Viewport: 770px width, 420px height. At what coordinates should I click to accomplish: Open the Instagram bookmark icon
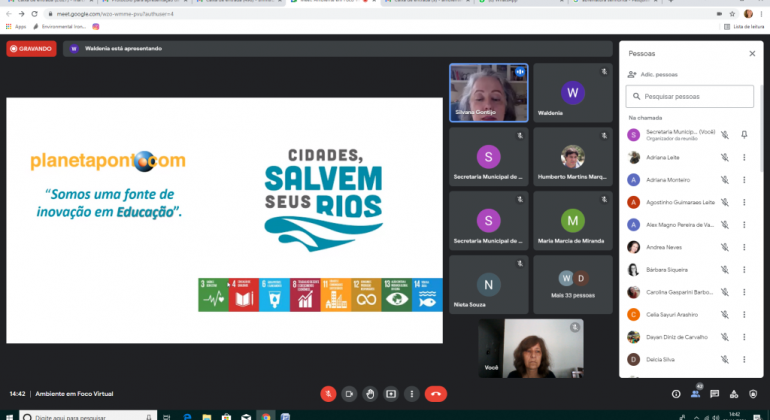click(96, 27)
